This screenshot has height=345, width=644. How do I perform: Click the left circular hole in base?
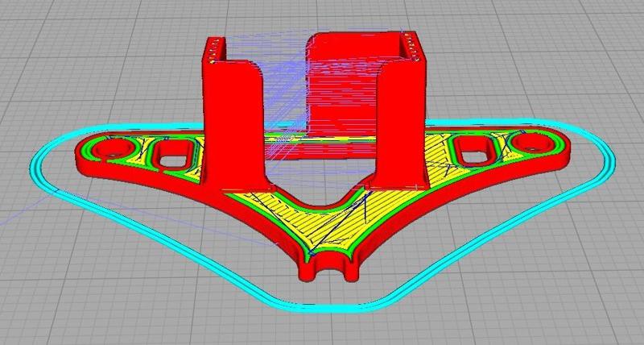point(115,148)
